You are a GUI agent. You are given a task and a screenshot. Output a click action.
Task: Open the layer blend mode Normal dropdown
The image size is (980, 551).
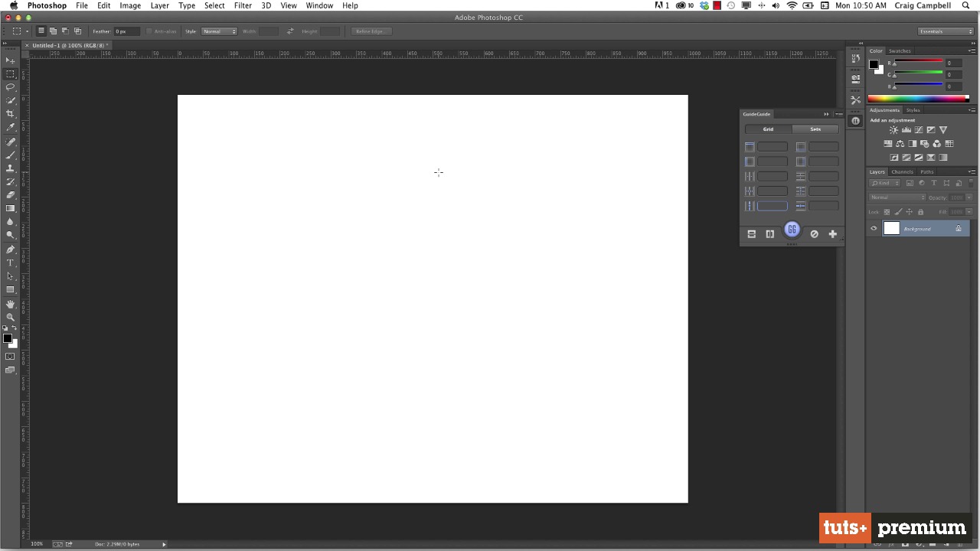pos(897,197)
